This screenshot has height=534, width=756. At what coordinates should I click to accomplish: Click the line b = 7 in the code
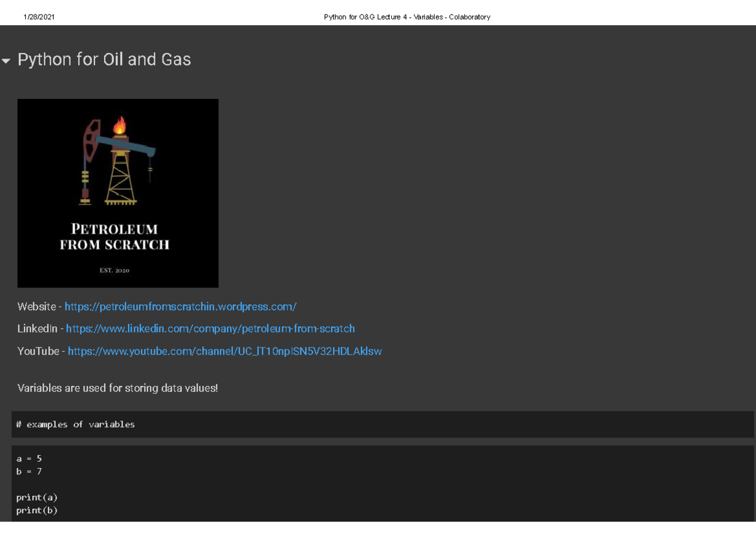click(x=28, y=471)
